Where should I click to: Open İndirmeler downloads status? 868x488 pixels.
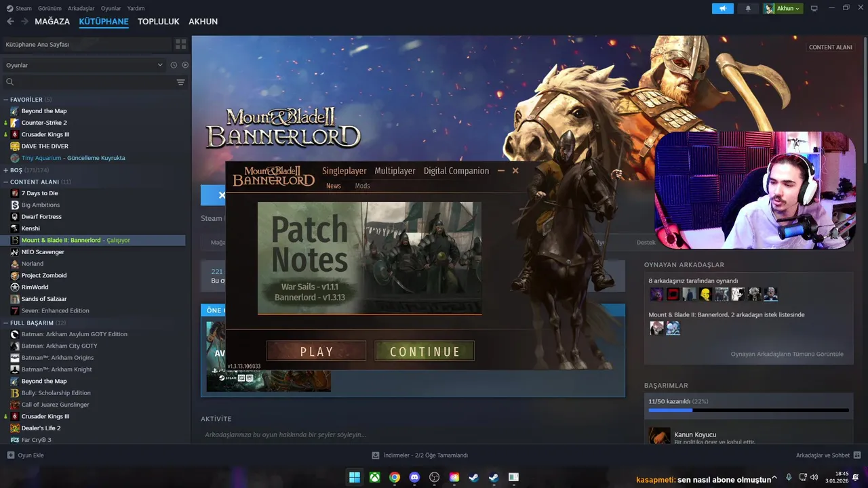420,455
